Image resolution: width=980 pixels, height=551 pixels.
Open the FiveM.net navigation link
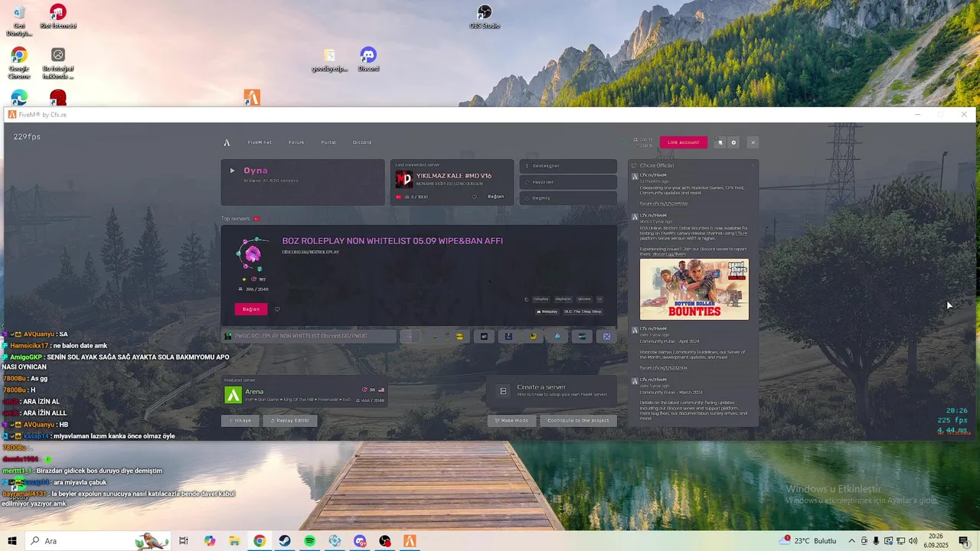pyautogui.click(x=260, y=142)
